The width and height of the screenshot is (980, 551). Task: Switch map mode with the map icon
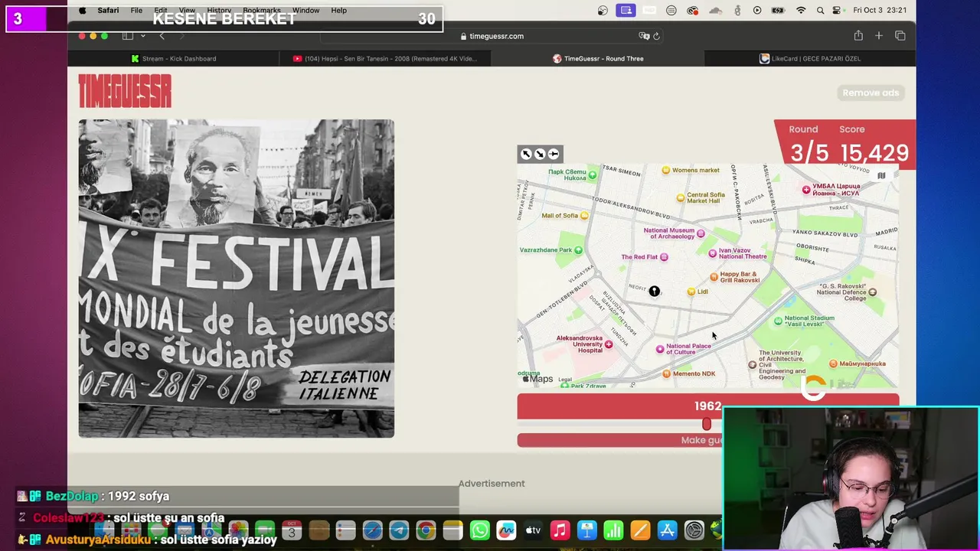pos(881,176)
